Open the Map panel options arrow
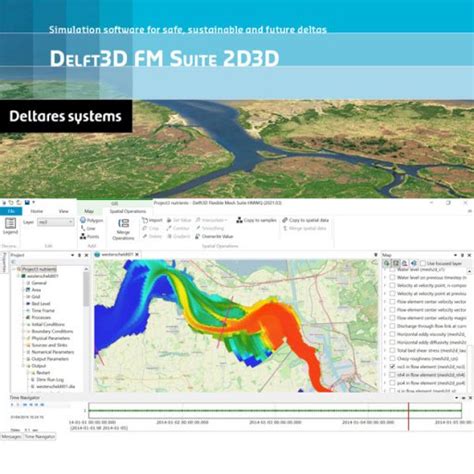 click(x=455, y=255)
